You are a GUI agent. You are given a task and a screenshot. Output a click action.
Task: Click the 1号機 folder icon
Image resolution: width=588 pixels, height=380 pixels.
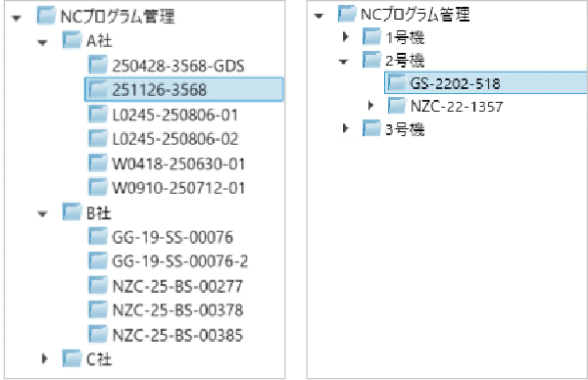[371, 36]
